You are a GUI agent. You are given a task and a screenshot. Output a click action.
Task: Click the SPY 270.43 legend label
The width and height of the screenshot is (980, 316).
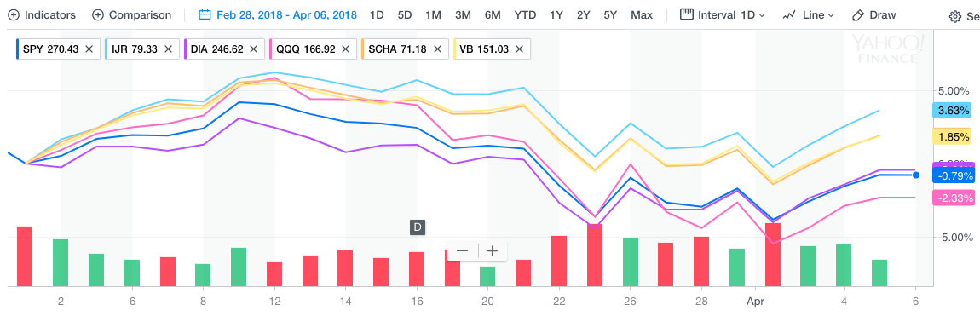[x=50, y=49]
